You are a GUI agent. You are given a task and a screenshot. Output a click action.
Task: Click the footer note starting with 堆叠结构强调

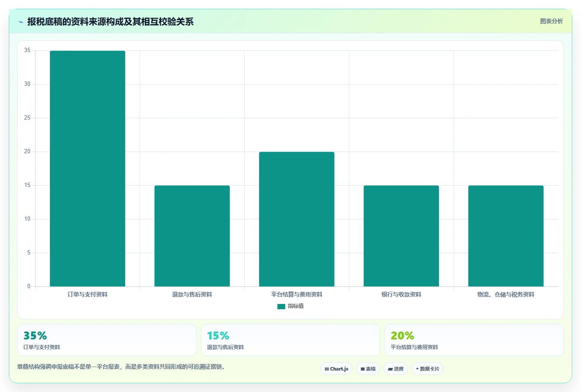[x=121, y=367]
